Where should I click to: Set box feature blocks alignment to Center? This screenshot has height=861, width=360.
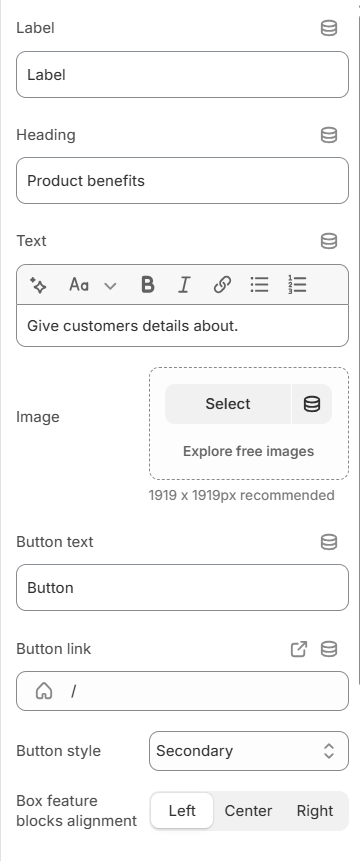[249, 811]
